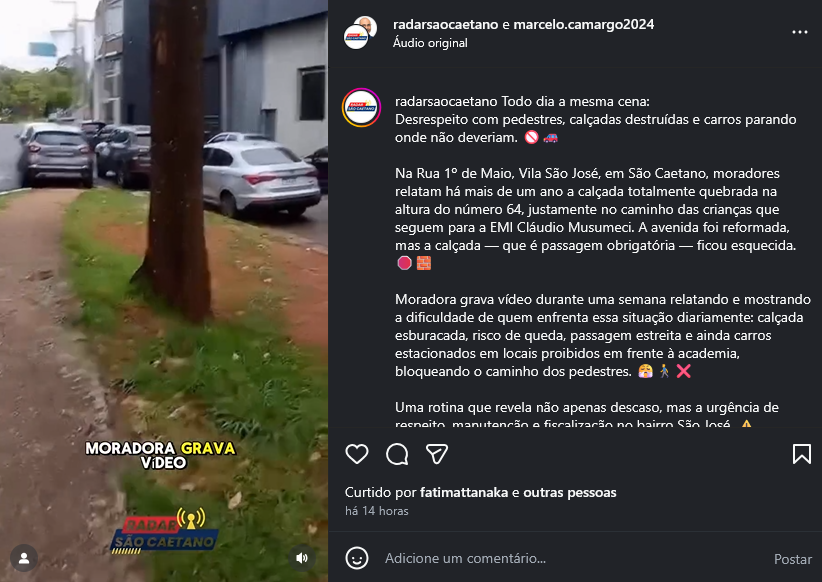
Task: Open radarsaocaetano profile from header
Action: pos(445,24)
